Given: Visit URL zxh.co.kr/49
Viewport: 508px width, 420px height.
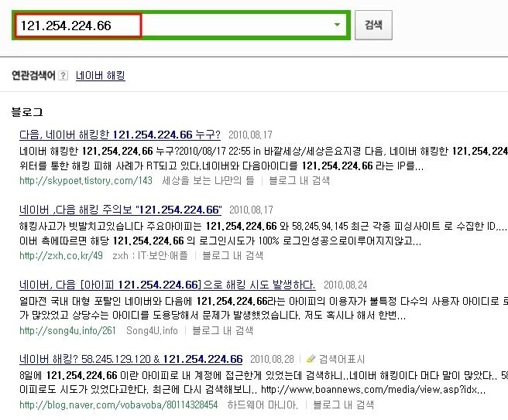Looking at the screenshot, I should pyautogui.click(x=61, y=255).
